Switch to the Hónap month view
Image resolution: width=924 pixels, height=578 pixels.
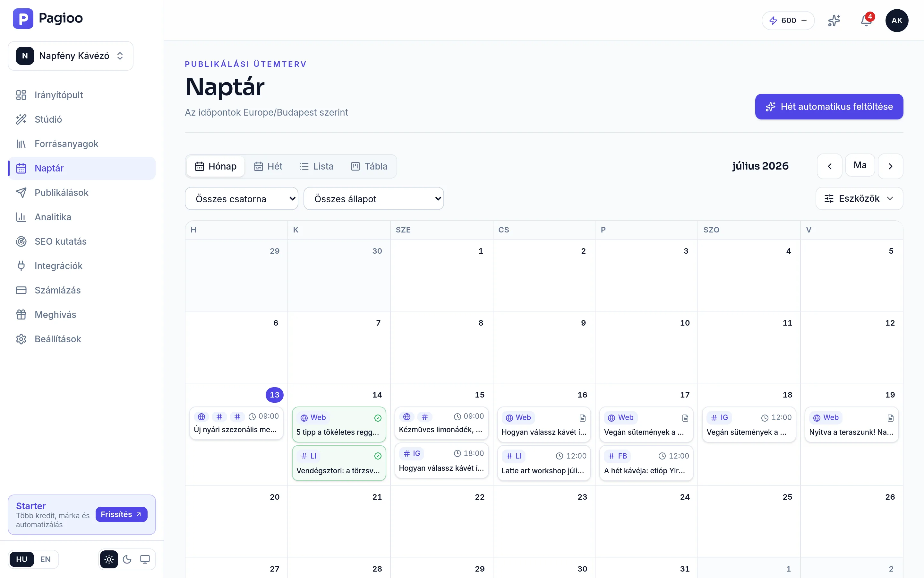pos(216,166)
